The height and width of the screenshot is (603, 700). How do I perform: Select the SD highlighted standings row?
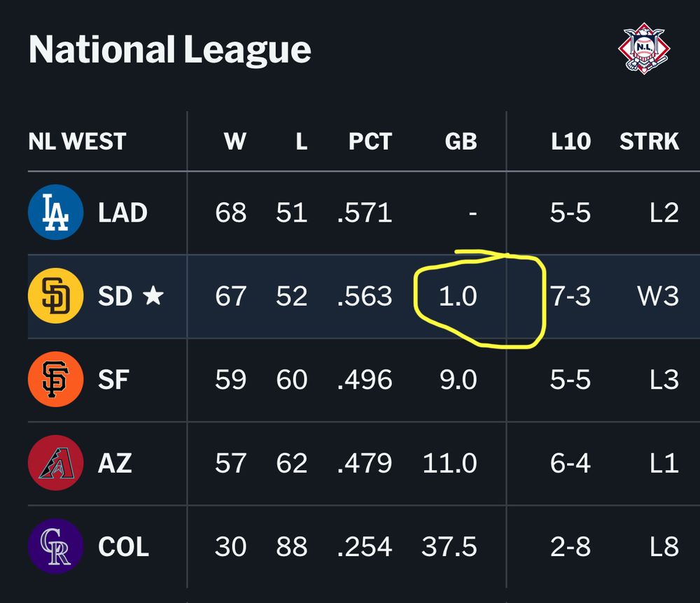tap(350, 296)
